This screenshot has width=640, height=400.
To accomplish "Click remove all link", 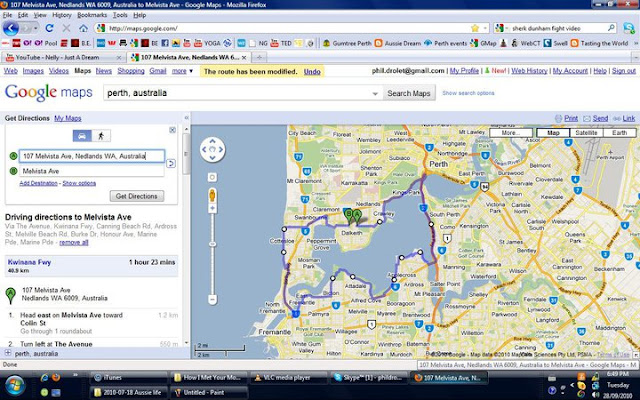I will click(73, 242).
